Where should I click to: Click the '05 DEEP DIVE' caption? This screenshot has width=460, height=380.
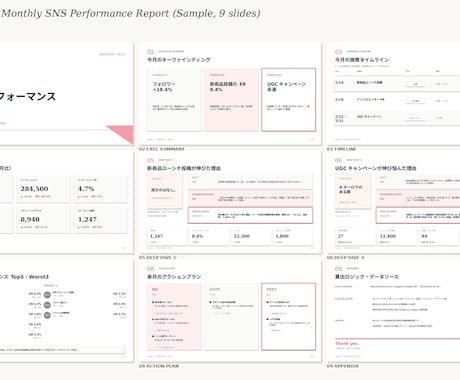[157, 257]
